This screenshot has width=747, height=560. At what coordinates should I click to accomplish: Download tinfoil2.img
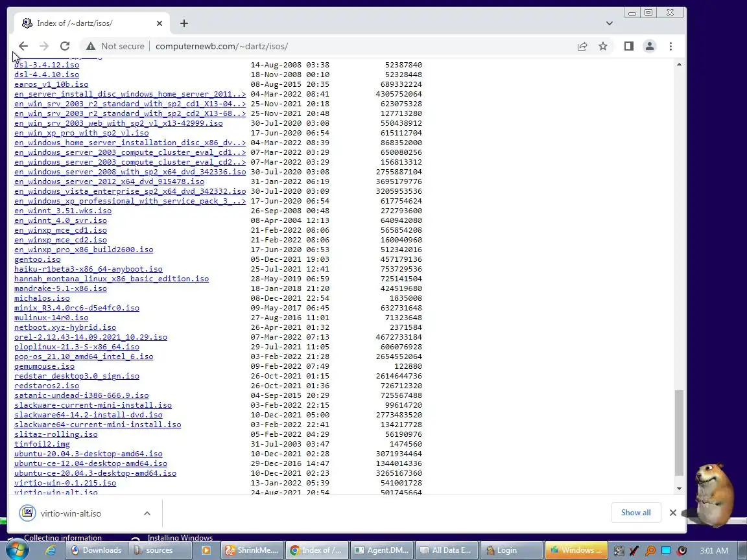[42, 444]
